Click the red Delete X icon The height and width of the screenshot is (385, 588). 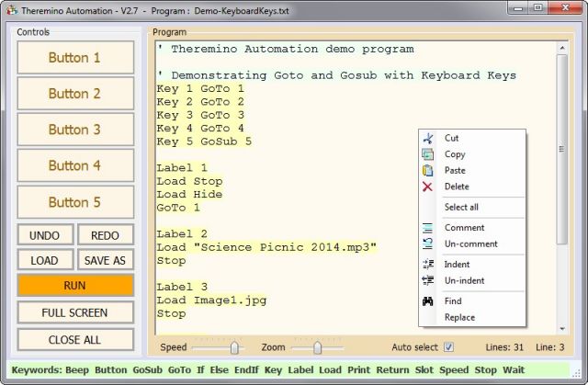pos(427,187)
